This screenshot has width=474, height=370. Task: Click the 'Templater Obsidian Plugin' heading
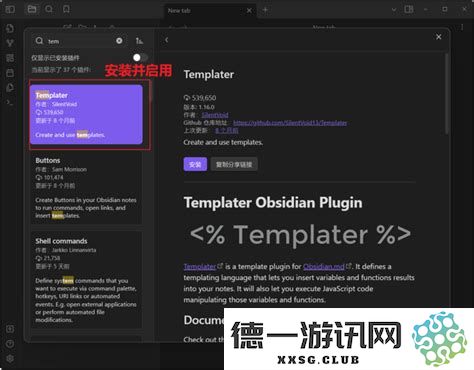click(273, 202)
